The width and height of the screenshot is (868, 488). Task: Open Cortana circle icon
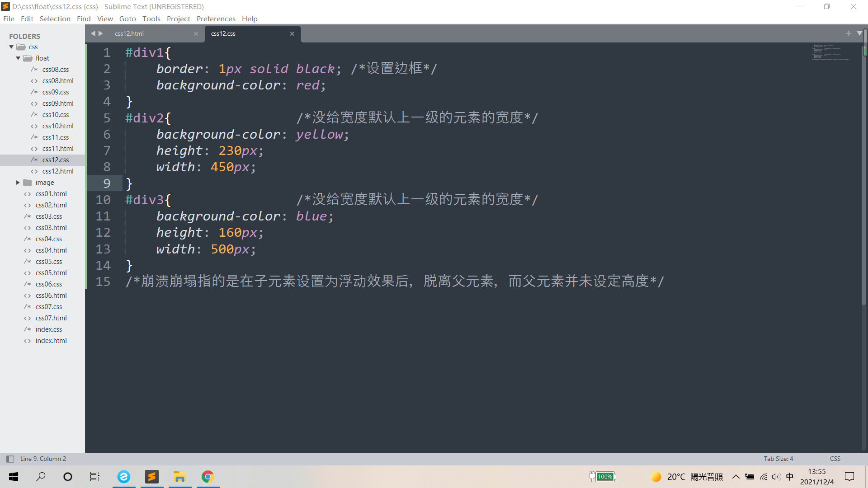pyautogui.click(x=68, y=477)
